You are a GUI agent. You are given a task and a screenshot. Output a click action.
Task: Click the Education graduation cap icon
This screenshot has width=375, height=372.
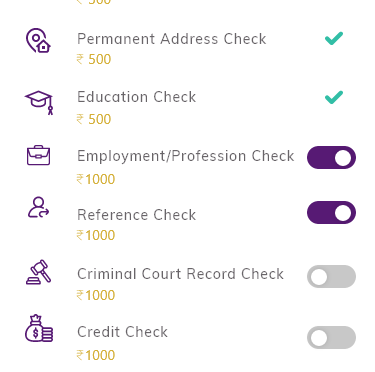coord(39,102)
